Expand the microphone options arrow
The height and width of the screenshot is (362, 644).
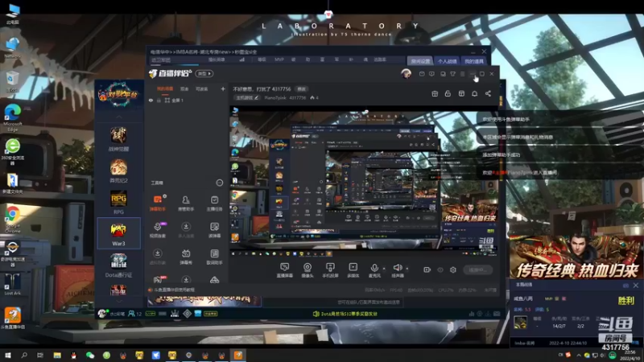(x=384, y=269)
